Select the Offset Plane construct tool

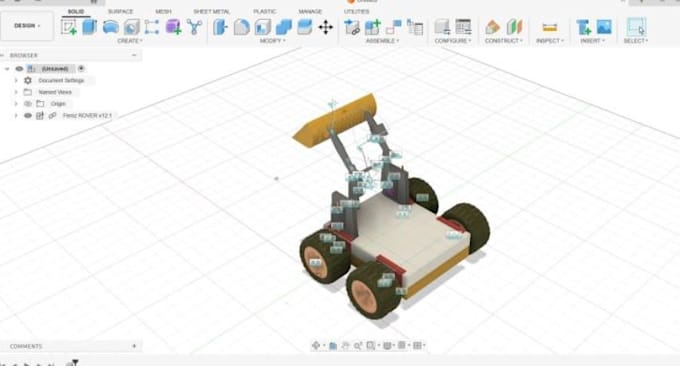[492, 27]
